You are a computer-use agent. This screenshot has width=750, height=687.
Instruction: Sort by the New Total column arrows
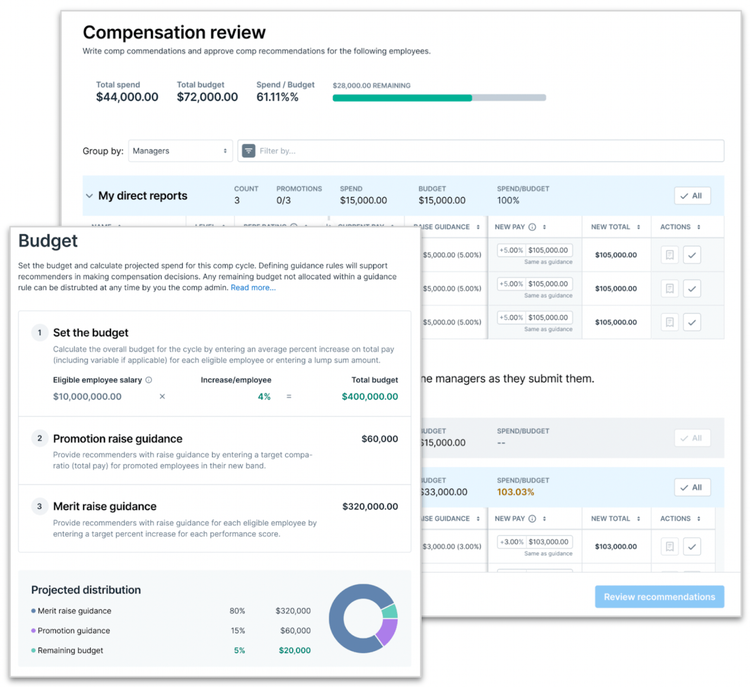[639, 227]
